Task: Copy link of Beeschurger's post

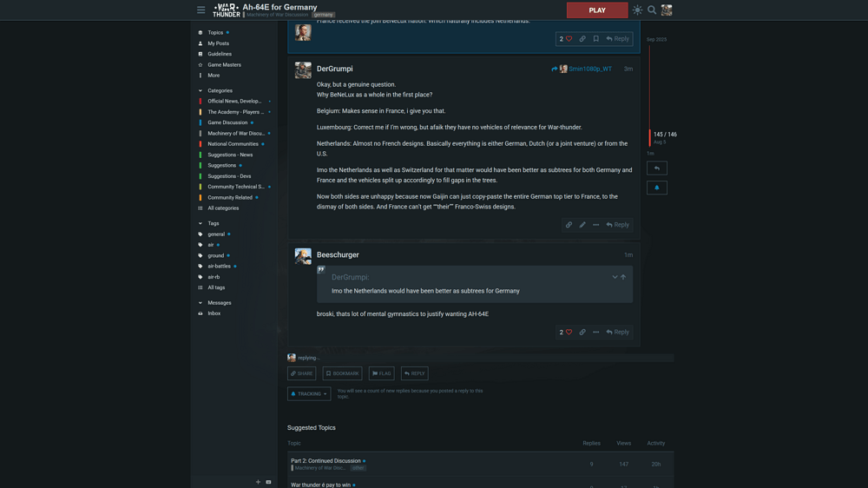Action: click(582, 333)
